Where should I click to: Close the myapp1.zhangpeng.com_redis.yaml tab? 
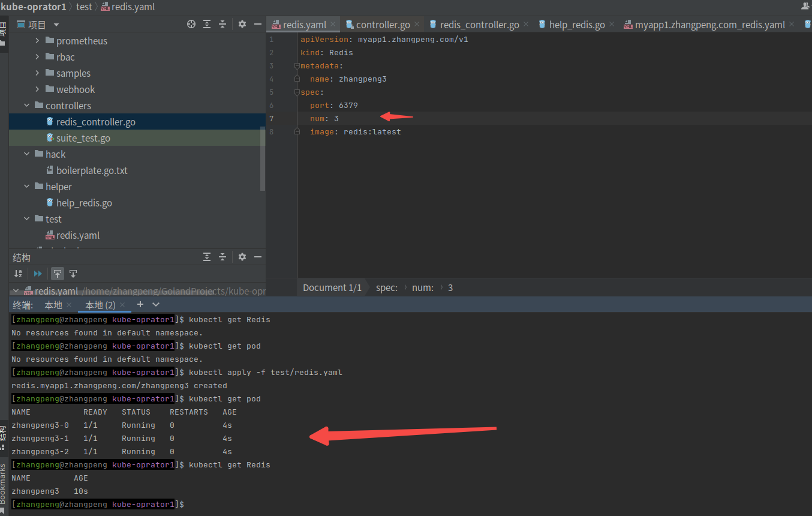[x=792, y=25]
